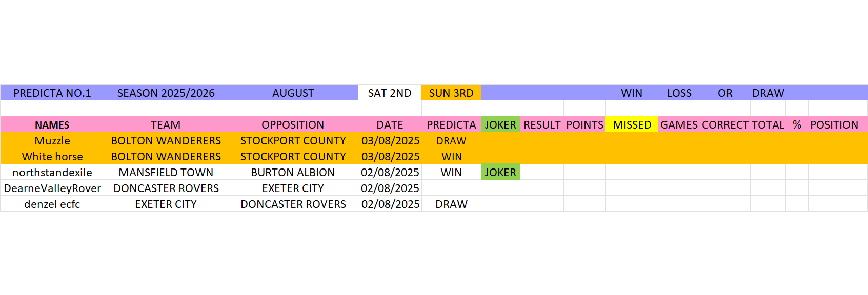Click the green JOKER header cell
868x295 pixels.
click(500, 124)
